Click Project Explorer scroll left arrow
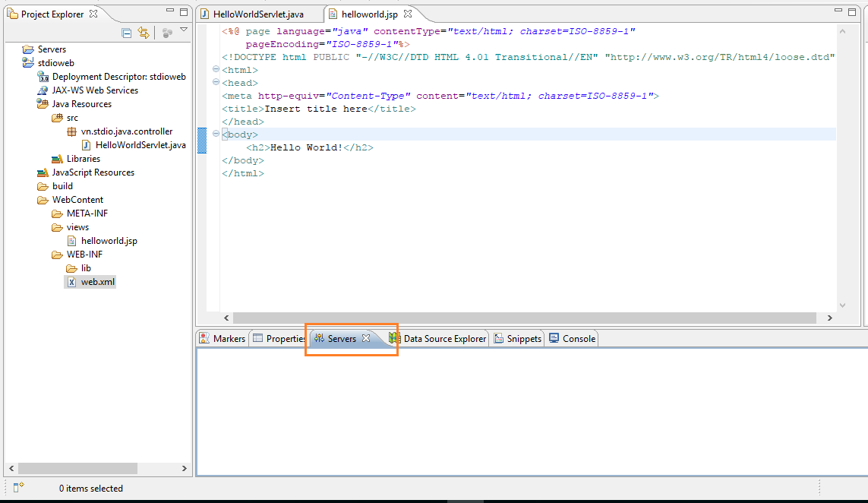Screen dimensions: 868x503 tap(11, 469)
